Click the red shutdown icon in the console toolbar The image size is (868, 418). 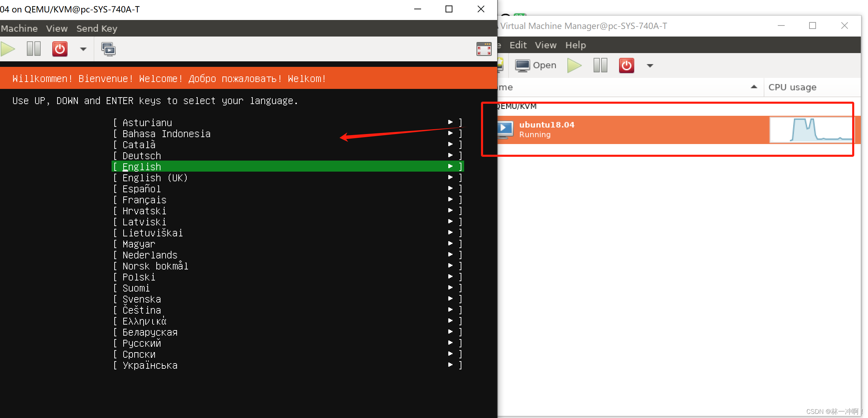coord(59,49)
